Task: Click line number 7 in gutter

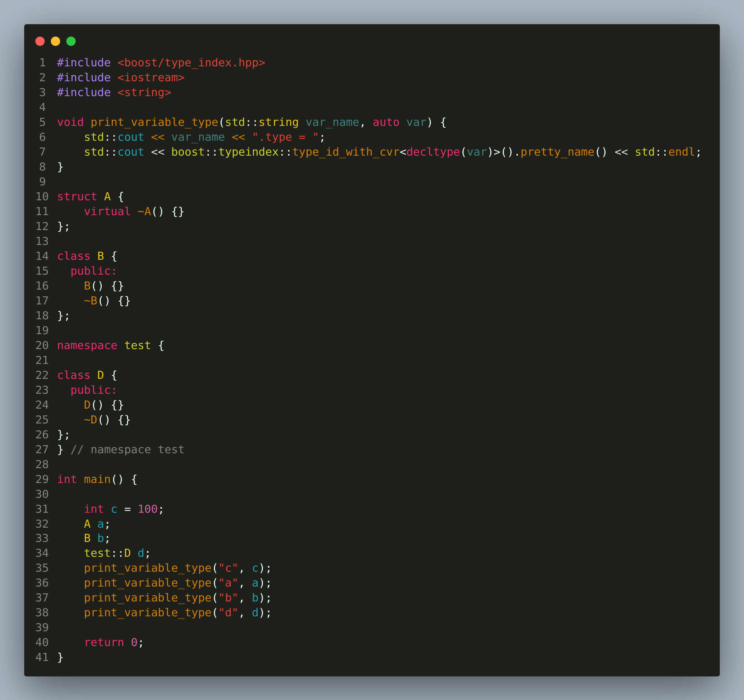Action: [x=42, y=152]
